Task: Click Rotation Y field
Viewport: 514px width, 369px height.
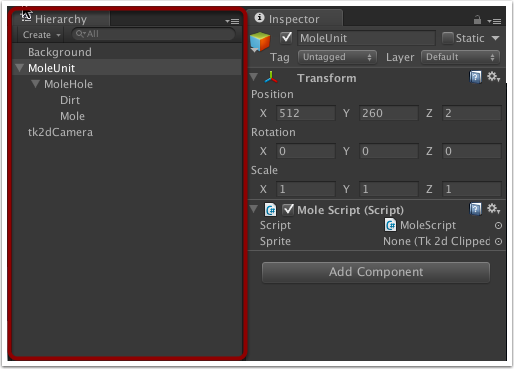Action: (x=389, y=151)
